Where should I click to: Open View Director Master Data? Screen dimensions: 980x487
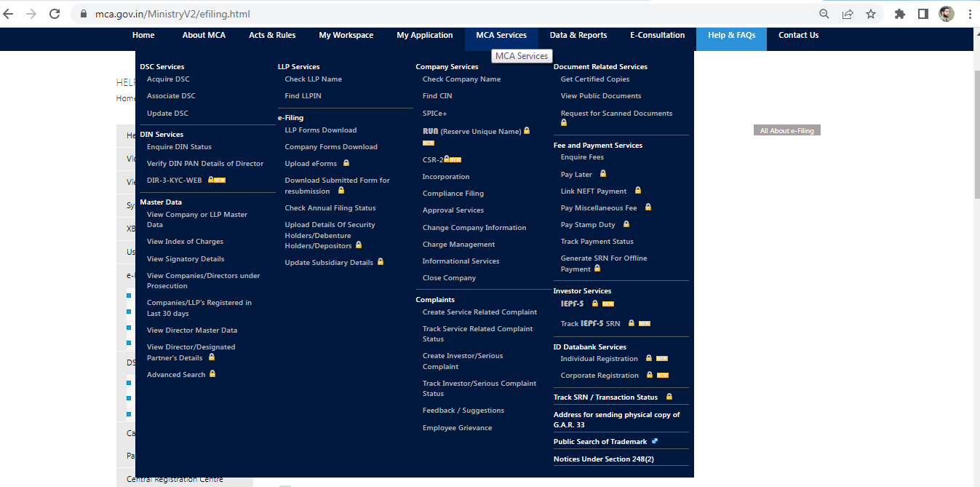tap(192, 330)
